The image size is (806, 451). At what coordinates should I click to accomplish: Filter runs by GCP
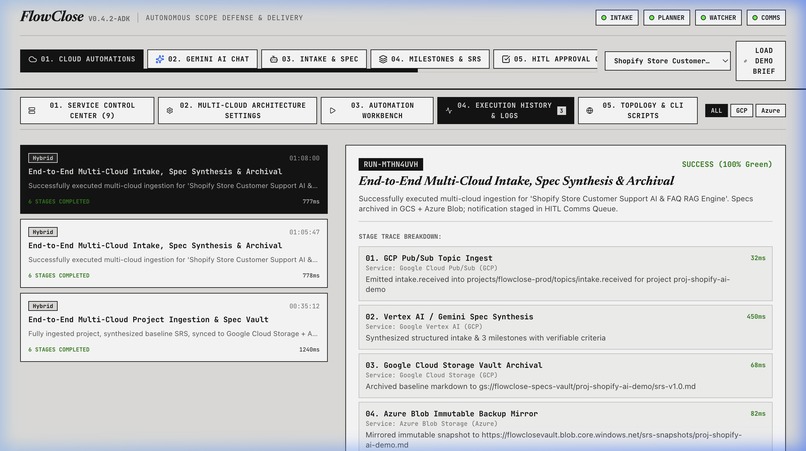pos(741,111)
